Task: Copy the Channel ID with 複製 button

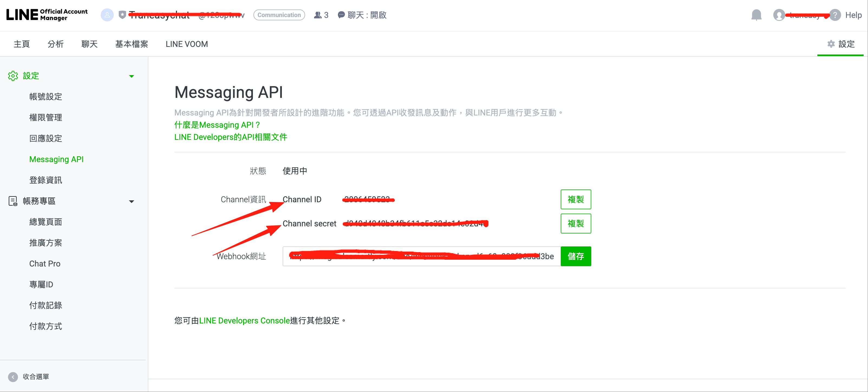Action: tap(575, 199)
